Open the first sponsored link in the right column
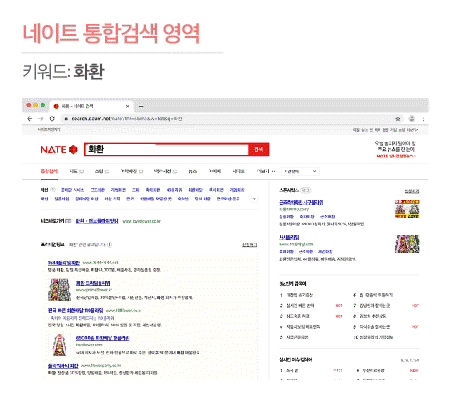Image resolution: width=450 pixels, height=401 pixels. pos(301,202)
